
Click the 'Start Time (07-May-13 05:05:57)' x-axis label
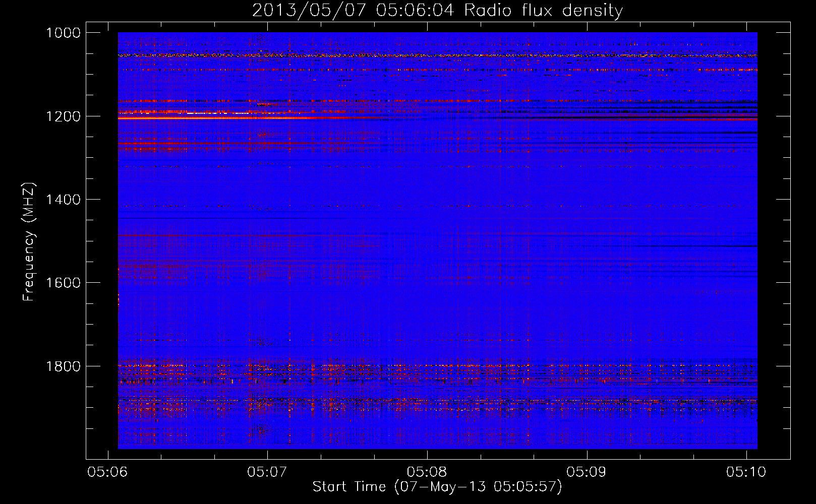click(x=437, y=487)
